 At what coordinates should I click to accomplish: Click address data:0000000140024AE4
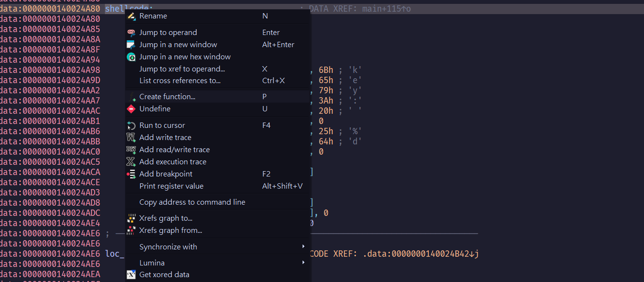[50, 223]
